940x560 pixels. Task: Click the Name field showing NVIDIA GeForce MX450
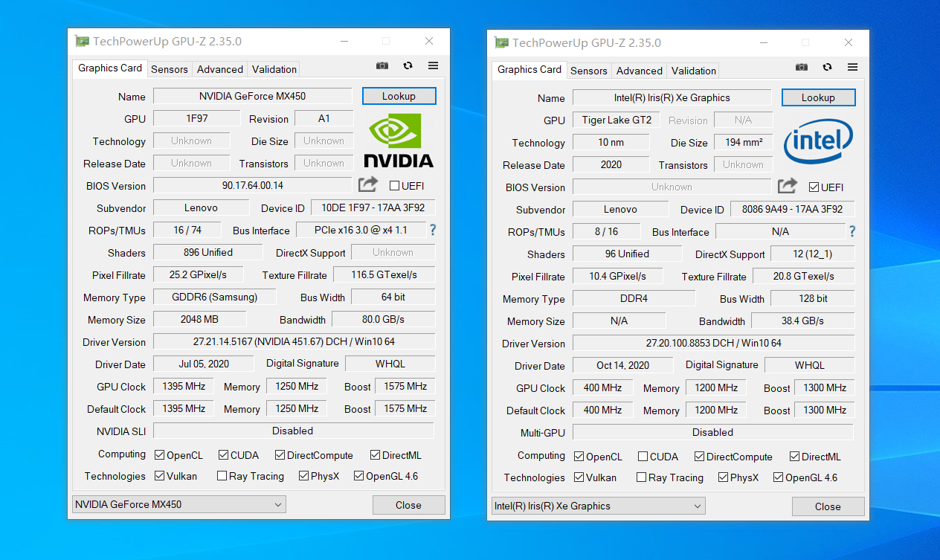252,96
